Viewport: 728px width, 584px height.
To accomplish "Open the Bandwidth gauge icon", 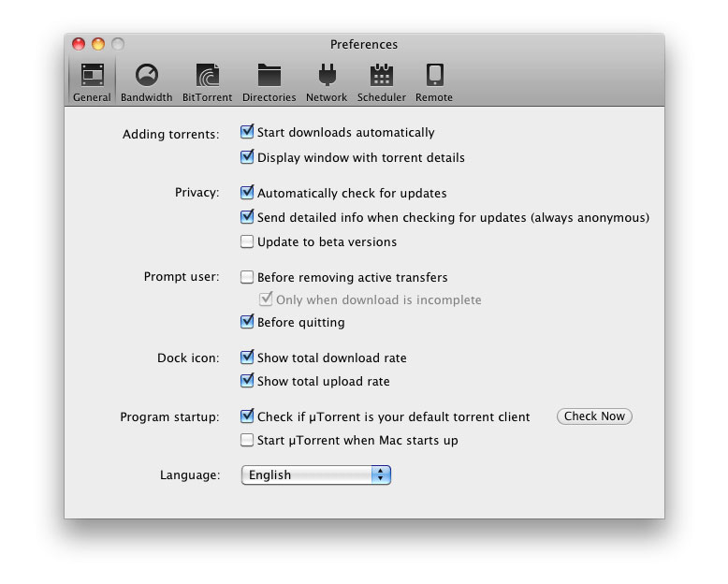I will [146, 76].
